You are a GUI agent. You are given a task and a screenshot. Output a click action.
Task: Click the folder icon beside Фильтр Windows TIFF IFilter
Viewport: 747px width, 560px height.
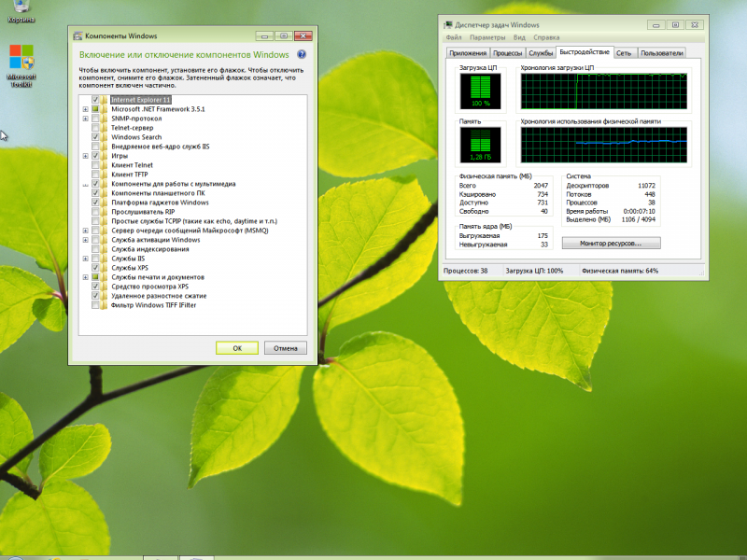coord(104,305)
